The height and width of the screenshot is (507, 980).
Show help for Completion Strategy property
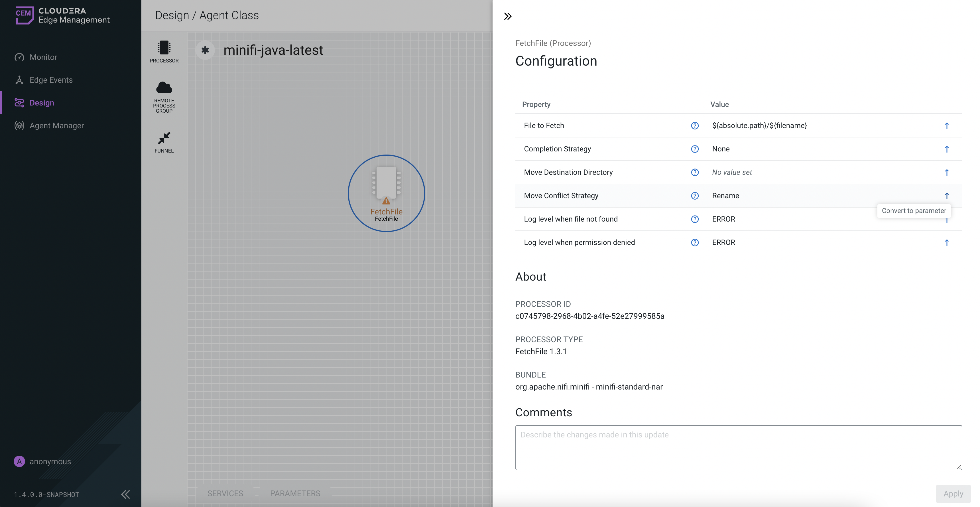pyautogui.click(x=695, y=149)
